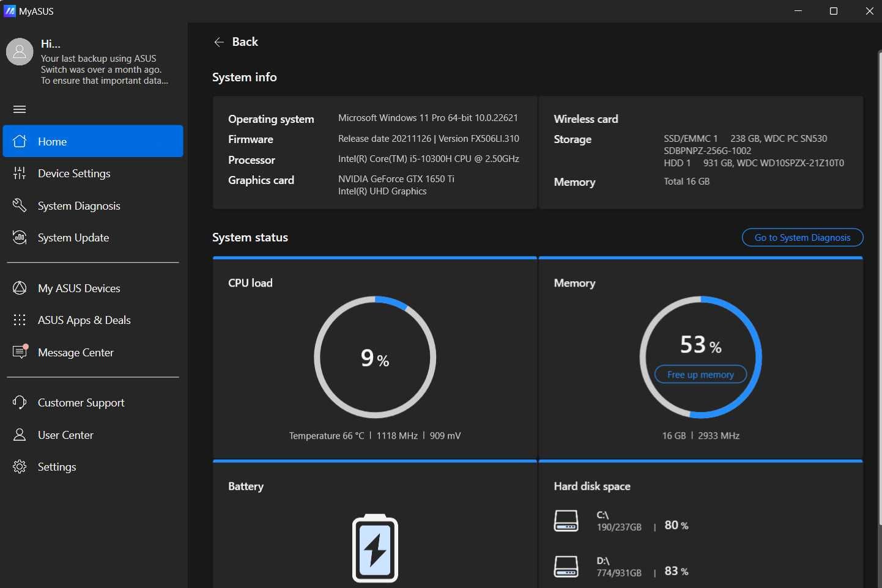Click Free up memory button
Viewport: 882px width, 588px height.
(x=700, y=375)
